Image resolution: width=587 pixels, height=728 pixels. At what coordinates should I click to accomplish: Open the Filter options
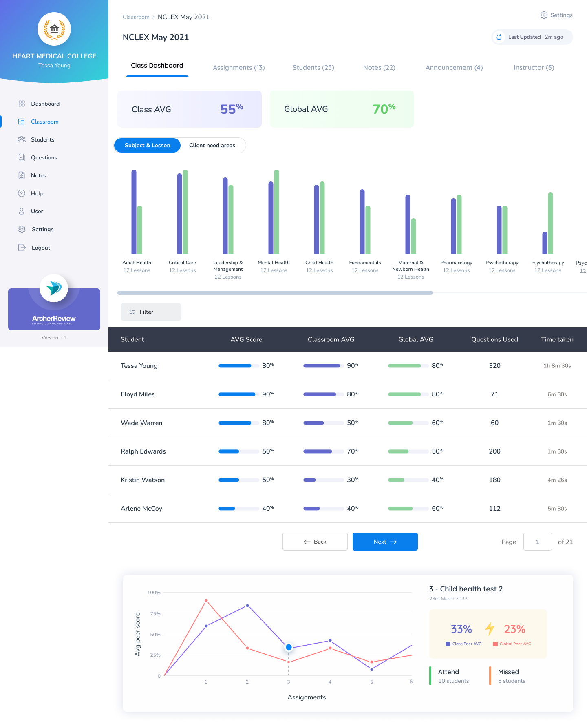tap(151, 312)
